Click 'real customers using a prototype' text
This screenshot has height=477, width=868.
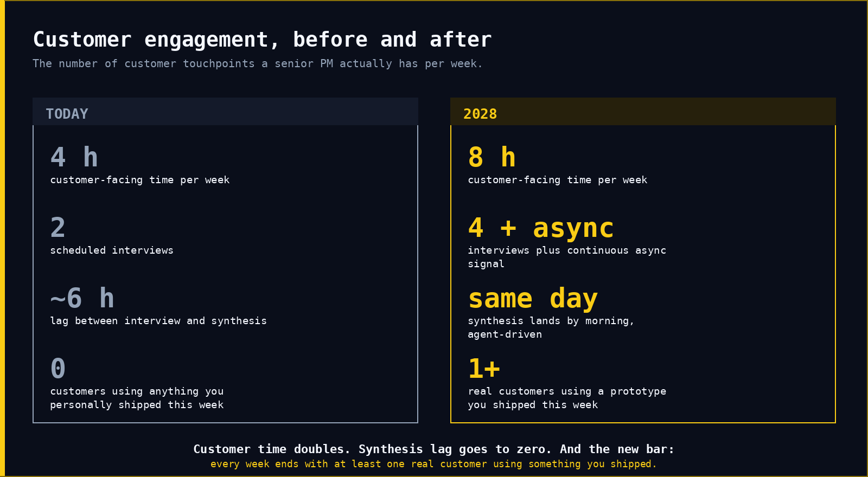[567, 398]
